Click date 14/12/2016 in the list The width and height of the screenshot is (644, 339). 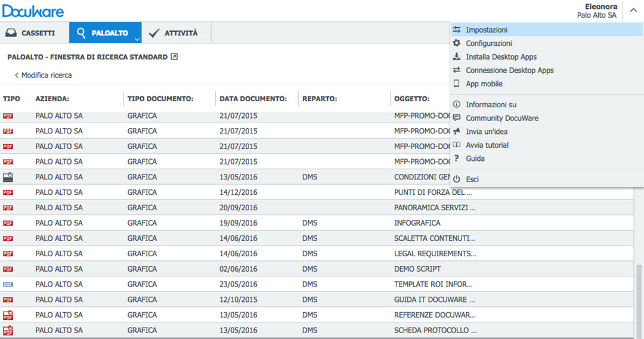[238, 192]
